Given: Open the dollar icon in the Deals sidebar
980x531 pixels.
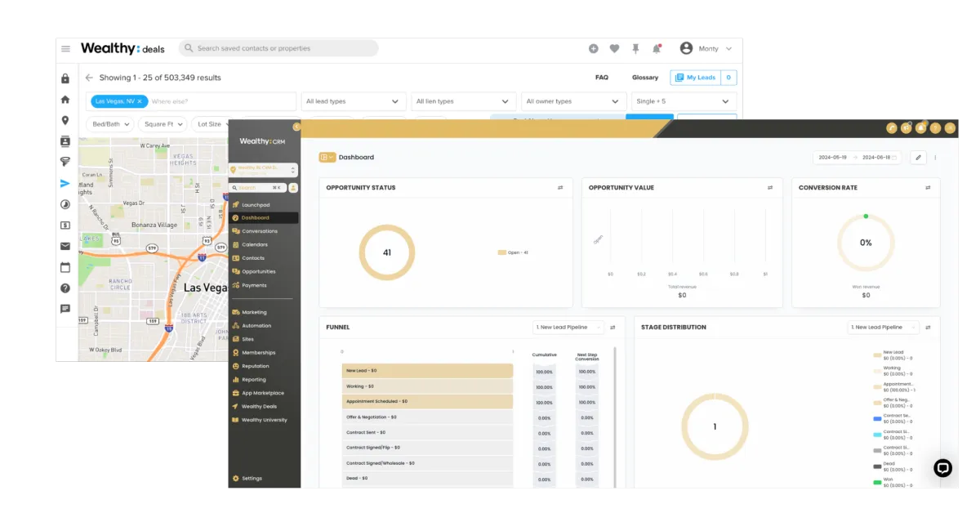Looking at the screenshot, I should click(65, 225).
